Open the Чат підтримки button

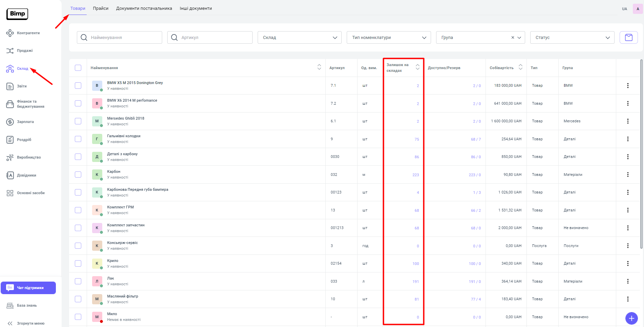(x=28, y=288)
